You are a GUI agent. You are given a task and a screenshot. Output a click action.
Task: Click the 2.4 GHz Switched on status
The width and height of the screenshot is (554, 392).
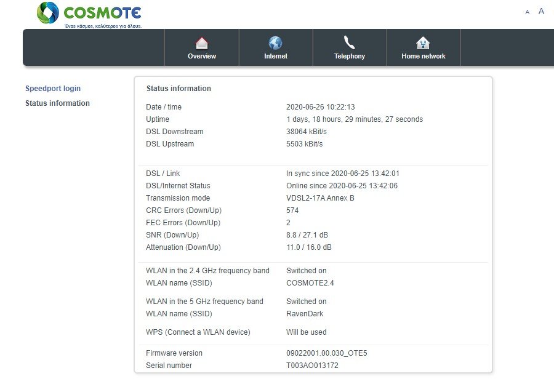point(307,271)
